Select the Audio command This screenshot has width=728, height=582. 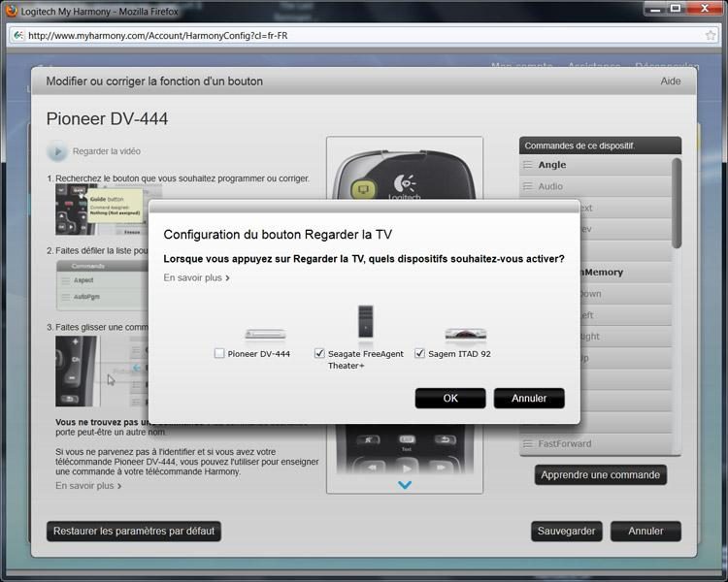click(595, 186)
